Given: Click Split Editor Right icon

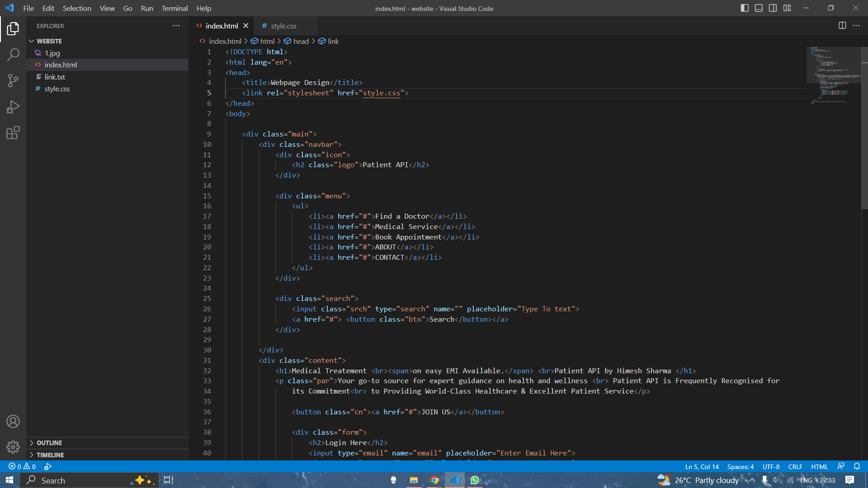Looking at the screenshot, I should pos(842,26).
